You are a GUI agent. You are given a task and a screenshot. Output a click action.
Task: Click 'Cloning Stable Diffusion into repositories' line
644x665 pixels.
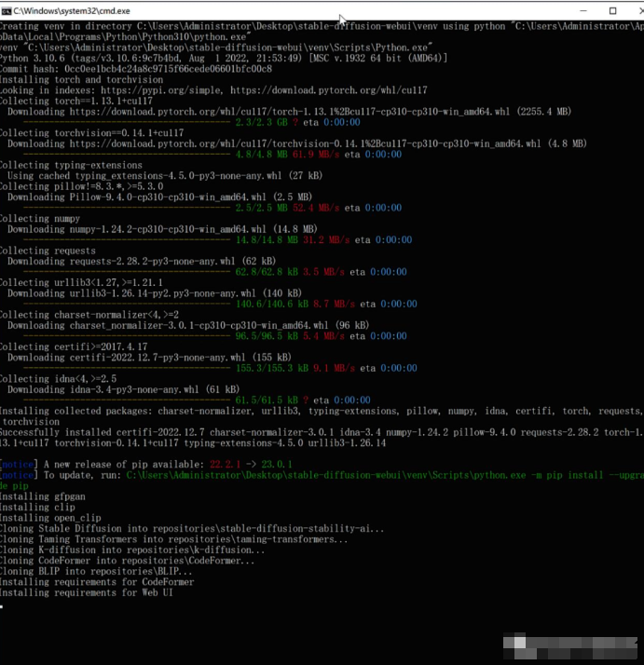click(192, 528)
